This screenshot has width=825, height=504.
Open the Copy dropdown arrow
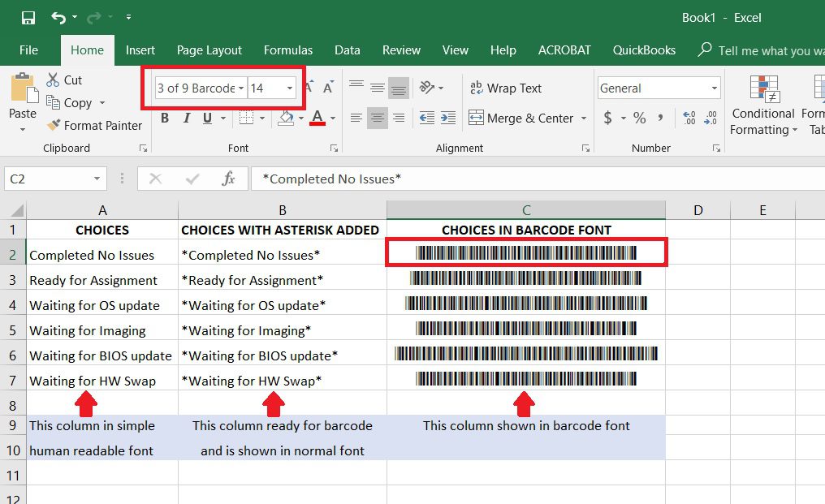[102, 102]
